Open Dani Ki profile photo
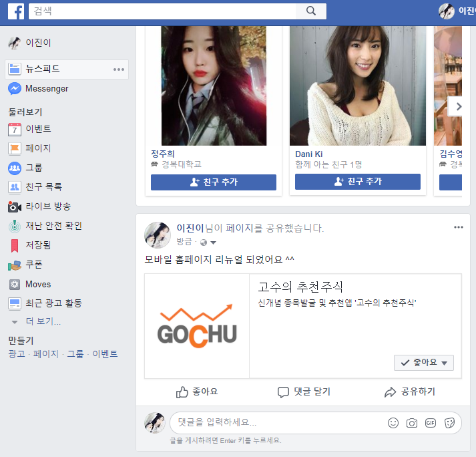This screenshot has height=457, width=476. click(357, 86)
